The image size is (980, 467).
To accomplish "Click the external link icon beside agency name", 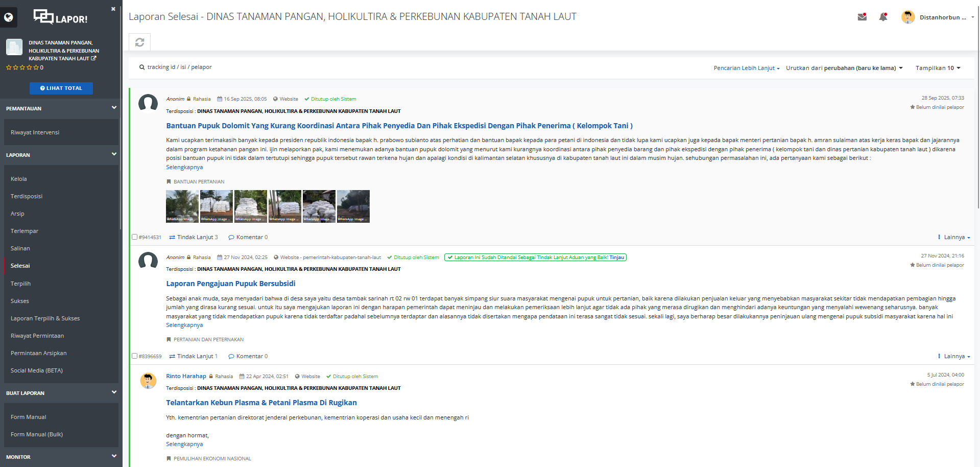I will click(x=93, y=59).
